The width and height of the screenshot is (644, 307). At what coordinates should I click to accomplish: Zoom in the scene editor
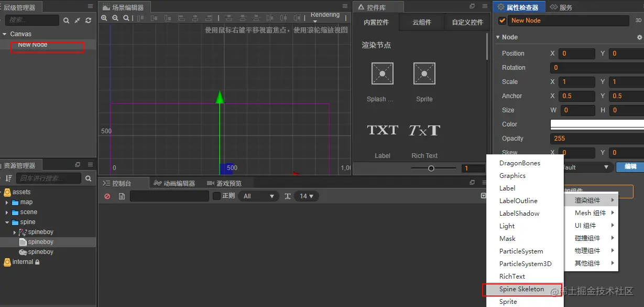[104, 18]
